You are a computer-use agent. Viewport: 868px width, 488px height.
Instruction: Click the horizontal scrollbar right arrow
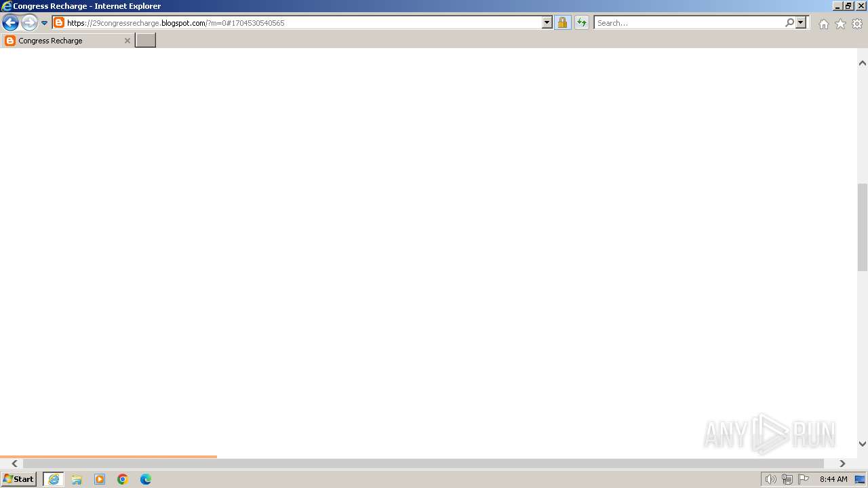coord(842,464)
